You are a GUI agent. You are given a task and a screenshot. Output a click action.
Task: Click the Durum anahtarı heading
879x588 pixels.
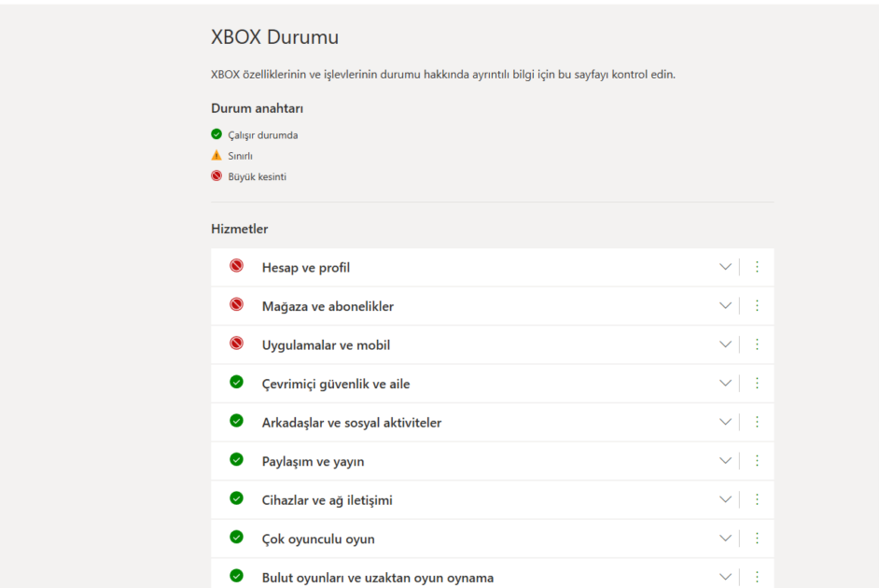257,108
